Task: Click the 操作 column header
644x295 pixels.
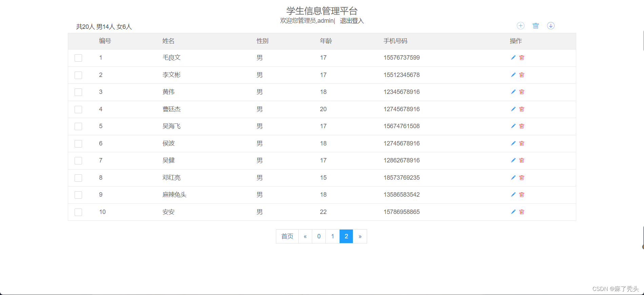Action: point(516,41)
